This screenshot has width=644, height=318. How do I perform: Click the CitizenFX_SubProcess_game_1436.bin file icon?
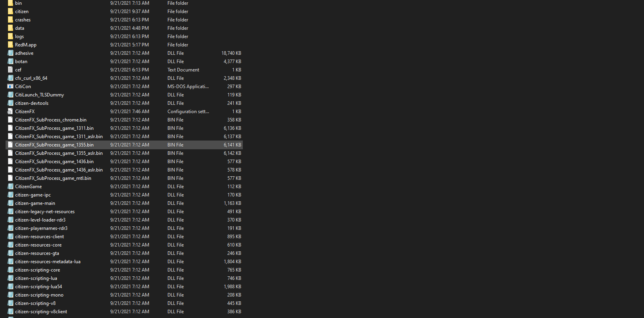[x=10, y=161]
